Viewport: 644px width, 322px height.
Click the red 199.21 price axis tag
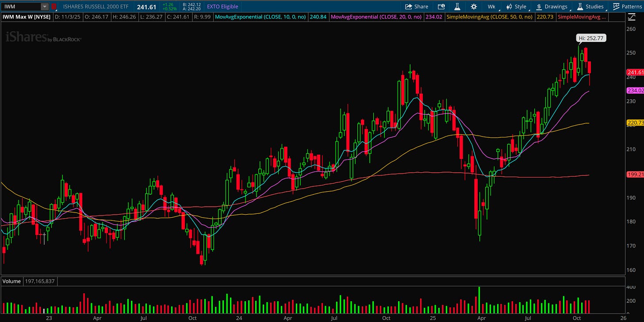coord(635,174)
